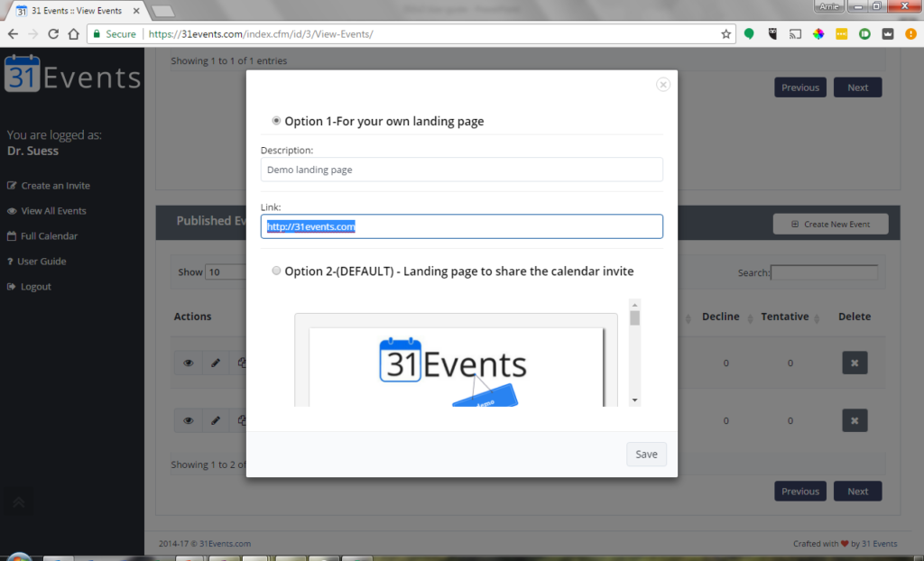Viewport: 924px width, 561px height.
Task: Click the upper Previous pagination button
Action: (x=800, y=87)
